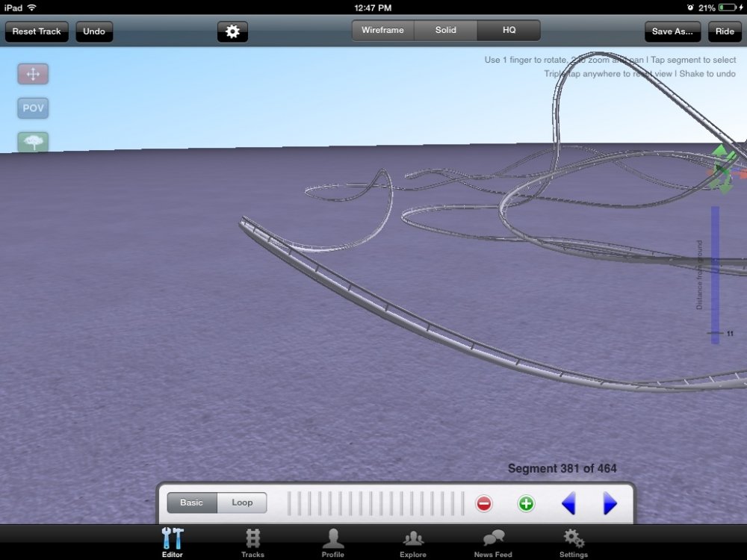The width and height of the screenshot is (747, 560).
Task: Select Wireframe render mode
Action: (x=382, y=31)
